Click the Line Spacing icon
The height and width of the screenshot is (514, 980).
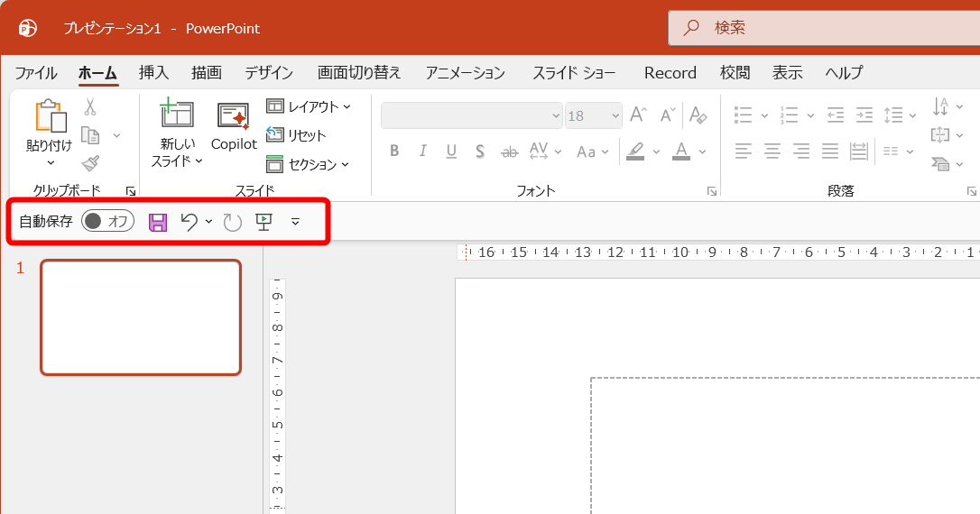pos(893,115)
